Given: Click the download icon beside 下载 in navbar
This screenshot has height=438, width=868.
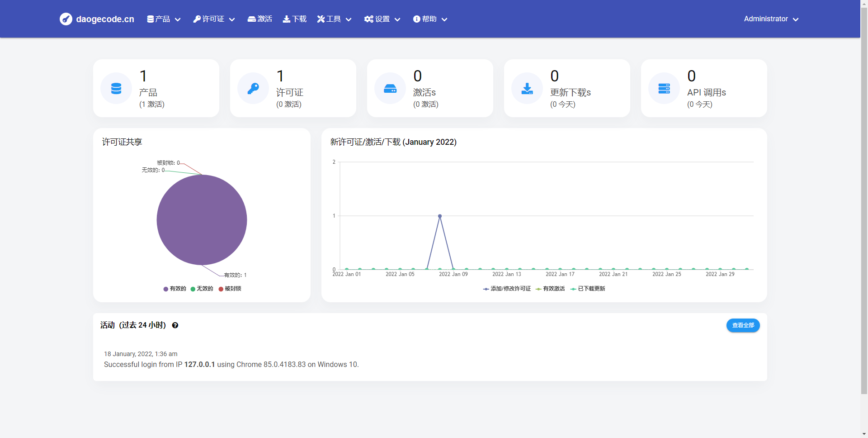Looking at the screenshot, I should (x=287, y=19).
